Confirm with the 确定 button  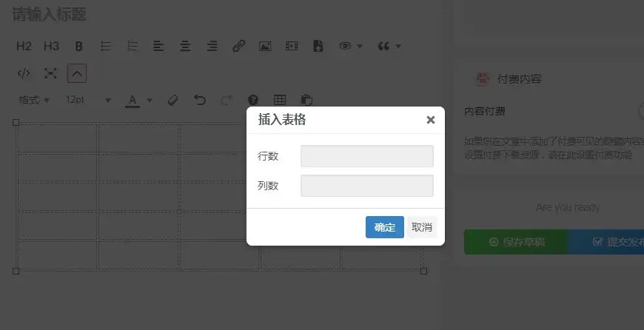point(385,227)
